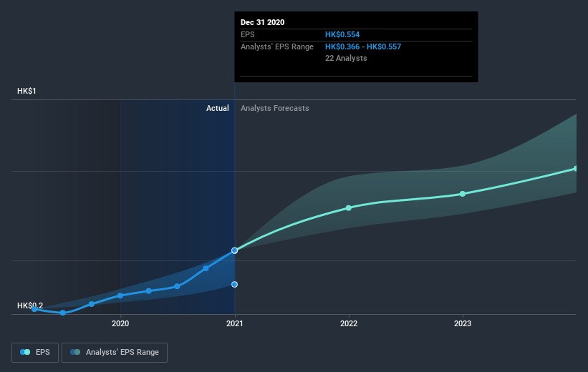Click the mid-2020 EPS data point
The width and height of the screenshot is (588, 372).
177,286
